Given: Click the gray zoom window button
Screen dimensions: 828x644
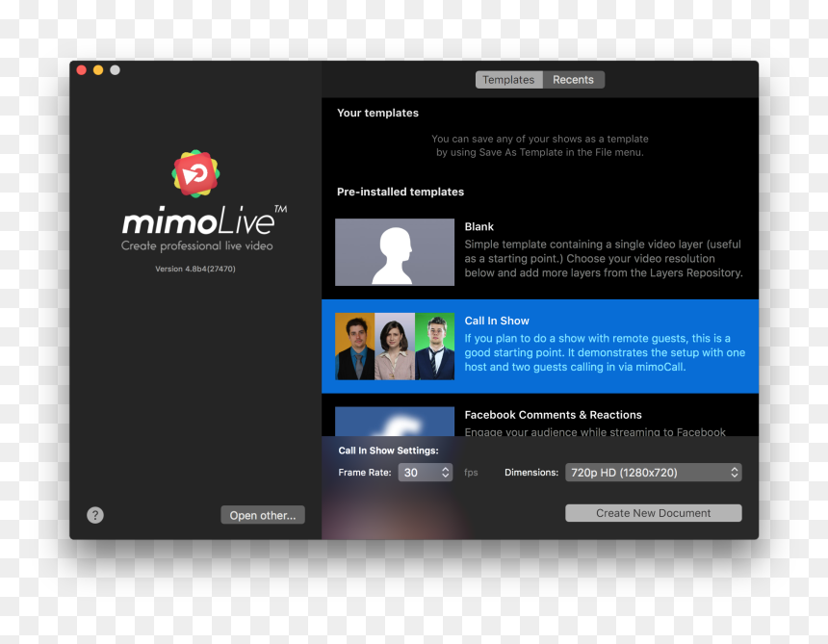Looking at the screenshot, I should coord(116,70).
